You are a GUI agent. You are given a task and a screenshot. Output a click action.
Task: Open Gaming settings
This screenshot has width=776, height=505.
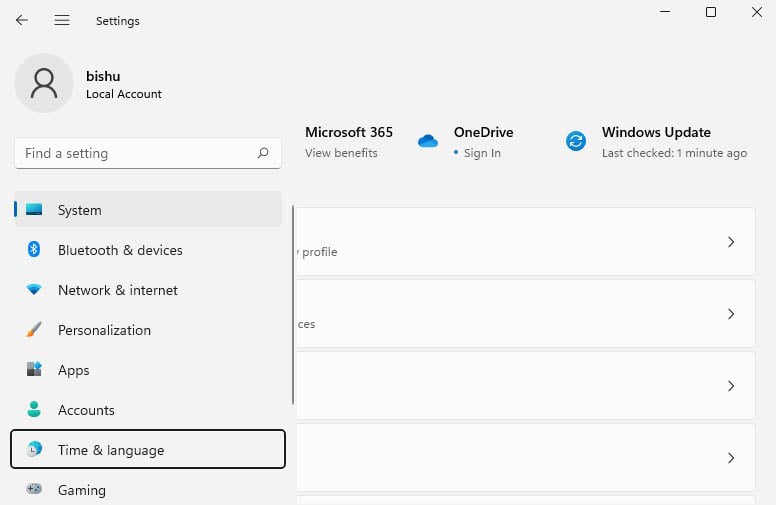[148, 490]
